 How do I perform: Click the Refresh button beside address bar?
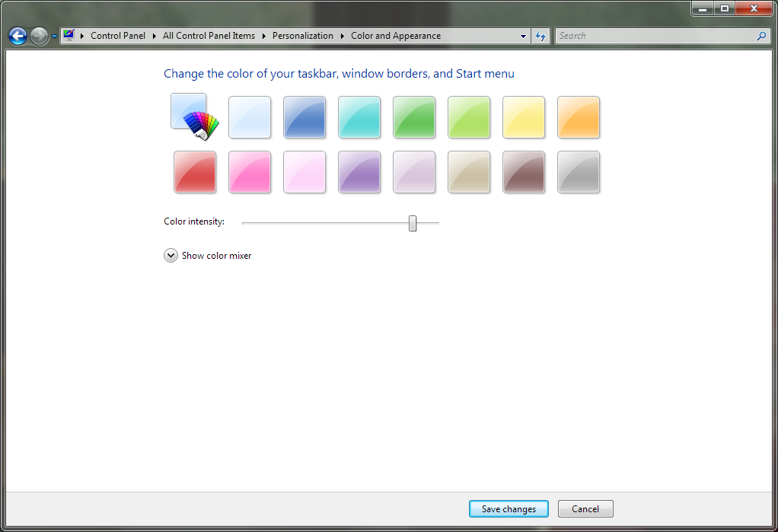[540, 36]
